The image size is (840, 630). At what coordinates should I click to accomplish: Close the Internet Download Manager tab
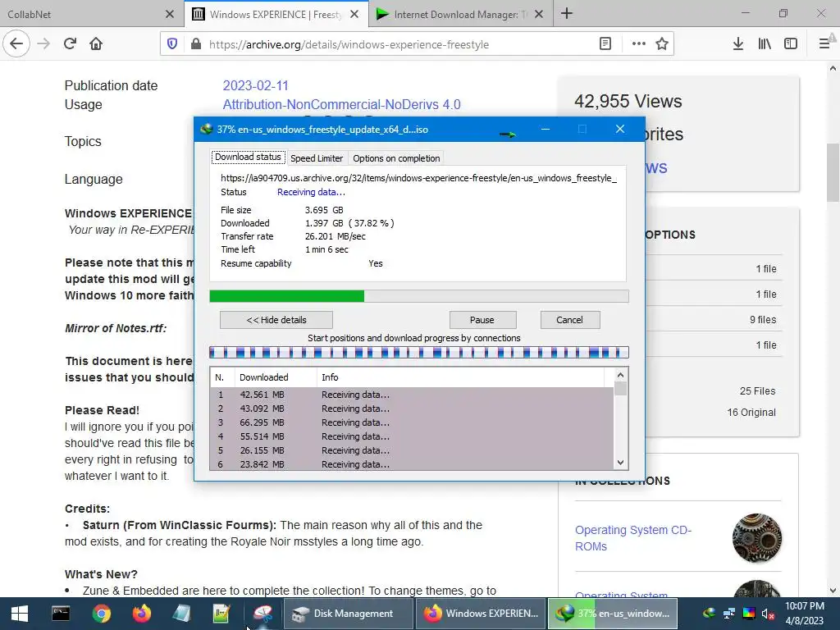pyautogui.click(x=540, y=15)
